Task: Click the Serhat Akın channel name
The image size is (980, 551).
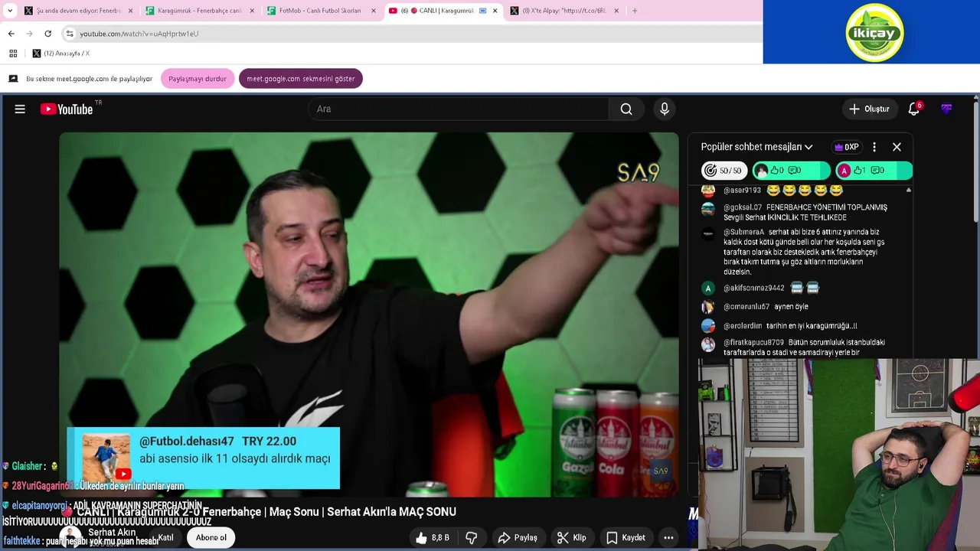Action: click(x=112, y=533)
